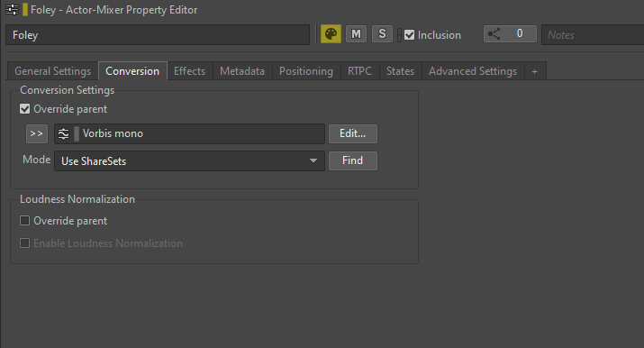Solo Foley with the S button
644x348 pixels.
pyautogui.click(x=382, y=34)
